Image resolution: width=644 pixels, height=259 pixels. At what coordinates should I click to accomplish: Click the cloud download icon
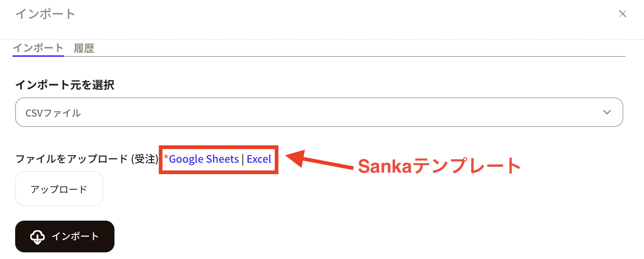(37, 237)
